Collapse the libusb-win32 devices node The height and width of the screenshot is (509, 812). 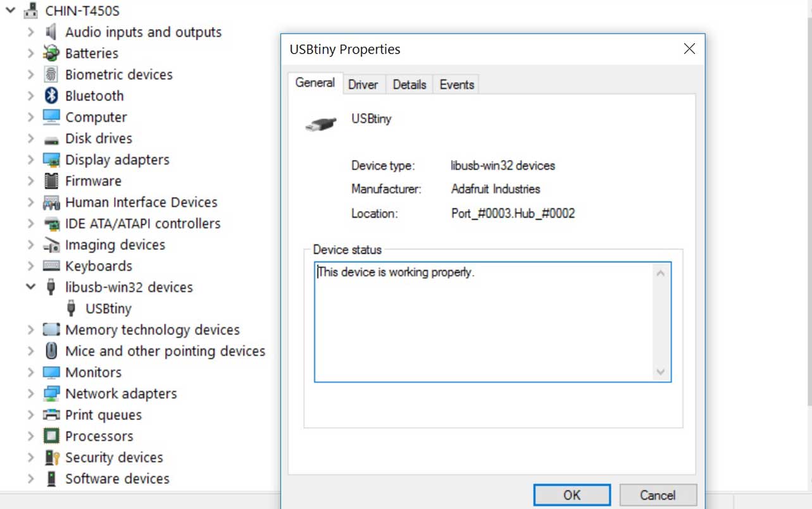pos(30,287)
